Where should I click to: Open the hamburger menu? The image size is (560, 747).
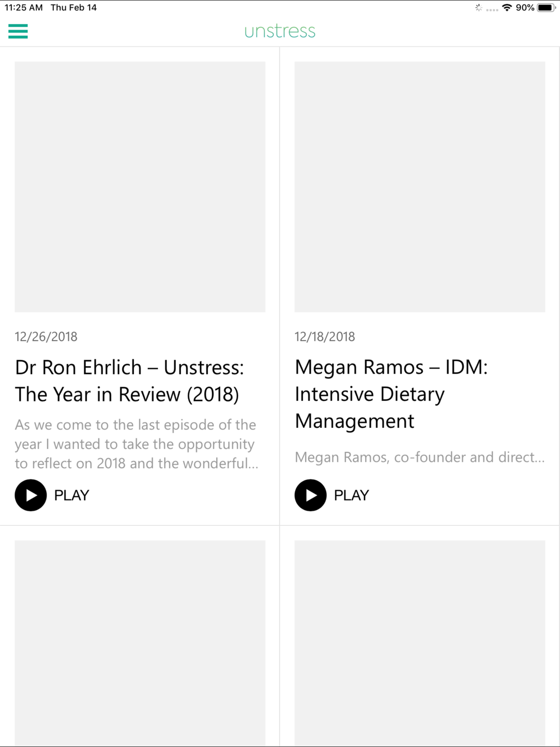[x=18, y=31]
